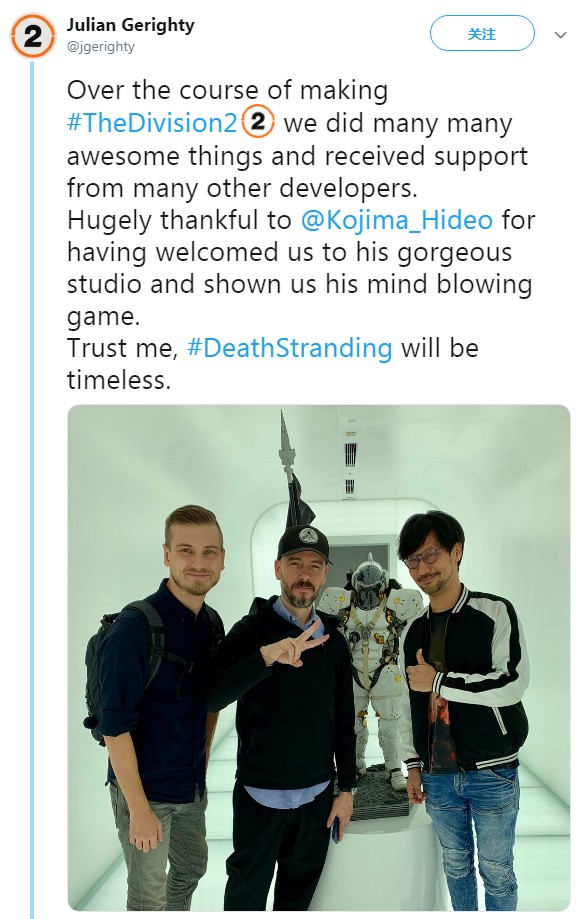Click the Division 2 emoji icon in tweet
The width and height of the screenshot is (587, 919).
[258, 122]
